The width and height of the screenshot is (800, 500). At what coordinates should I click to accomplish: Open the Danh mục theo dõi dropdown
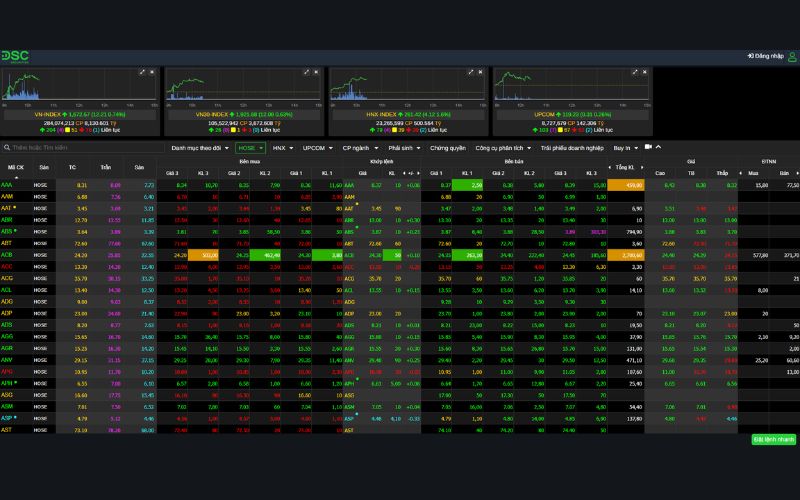199,147
